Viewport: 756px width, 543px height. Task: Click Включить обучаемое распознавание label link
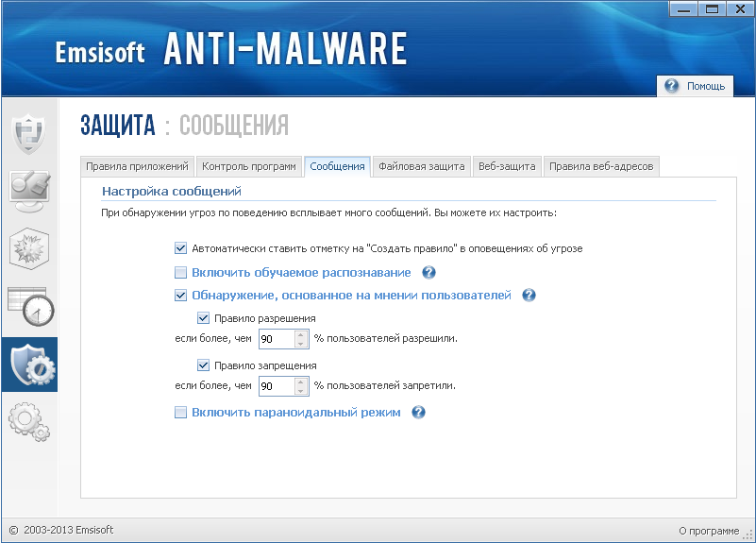point(301,273)
